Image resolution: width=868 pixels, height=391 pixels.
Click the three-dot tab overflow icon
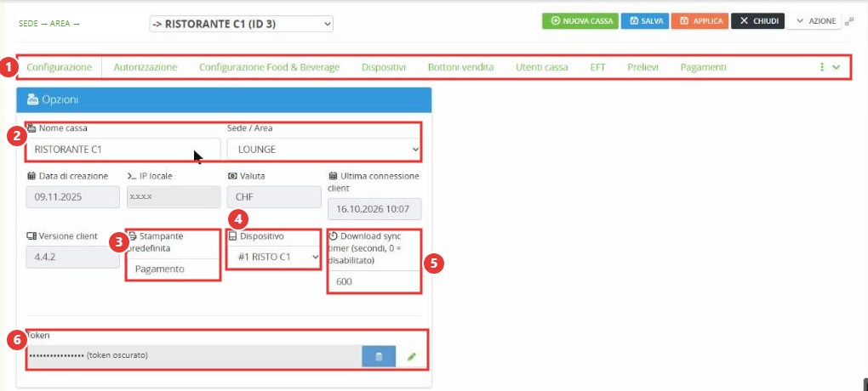tap(821, 67)
